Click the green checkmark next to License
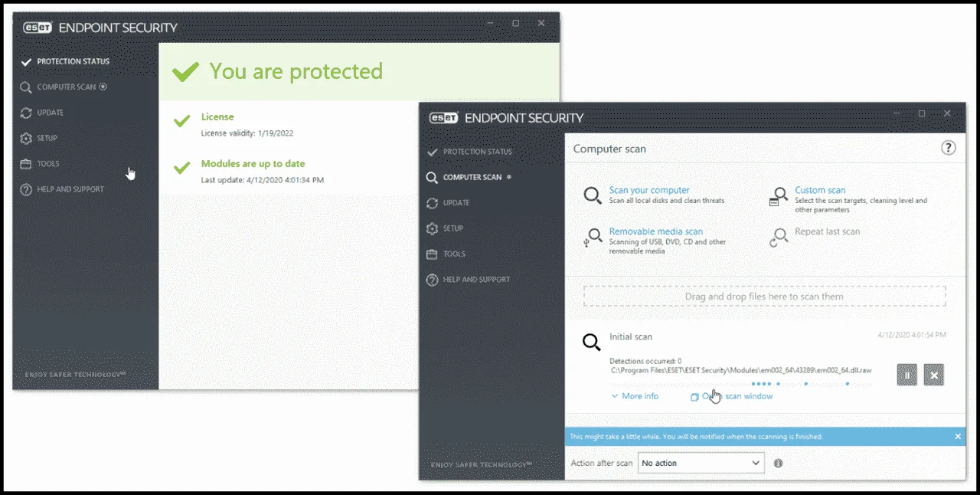The width and height of the screenshot is (980, 495). click(181, 120)
